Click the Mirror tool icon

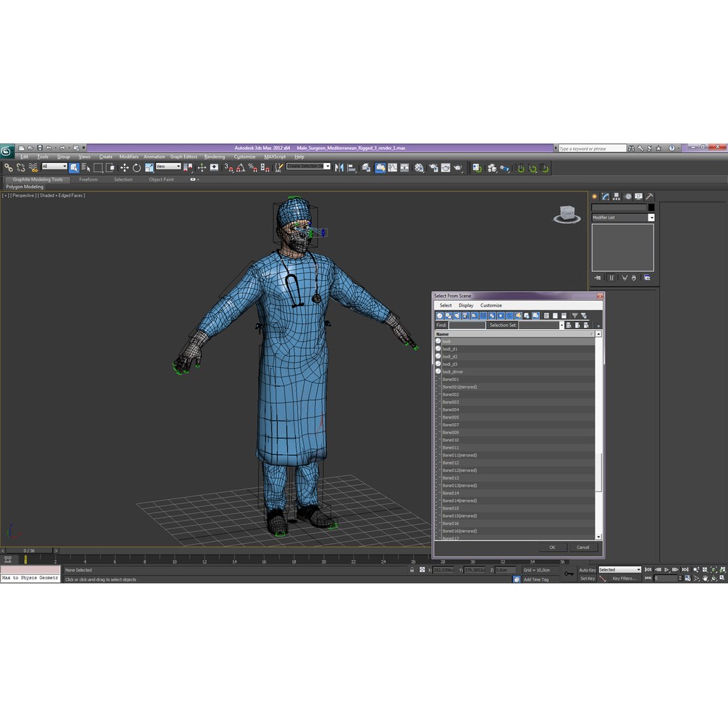[339, 168]
